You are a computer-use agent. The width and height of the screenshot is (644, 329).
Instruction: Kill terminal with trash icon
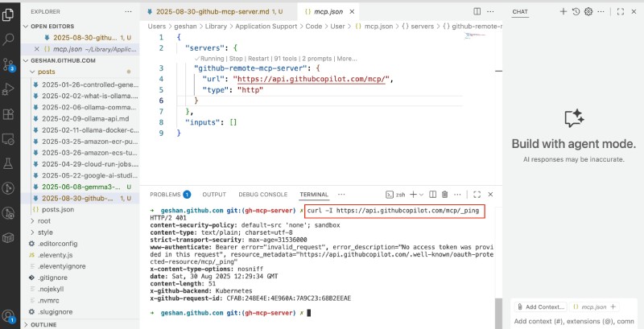pyautogui.click(x=445, y=195)
